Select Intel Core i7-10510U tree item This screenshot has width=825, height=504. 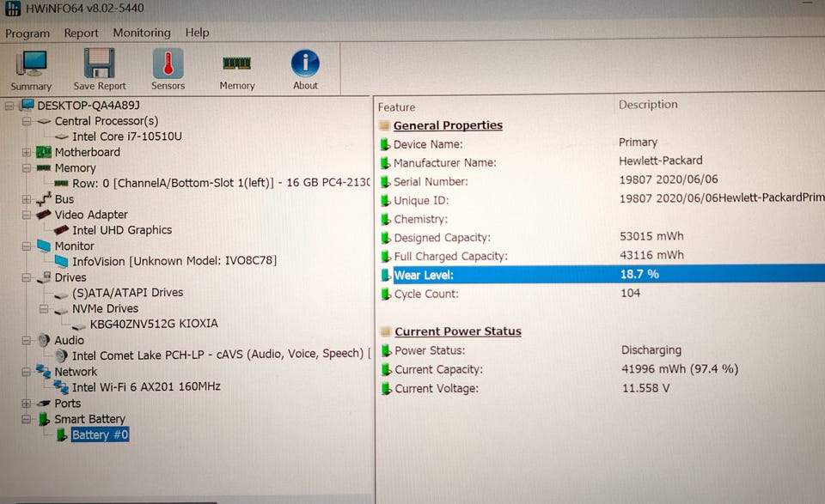tap(127, 137)
